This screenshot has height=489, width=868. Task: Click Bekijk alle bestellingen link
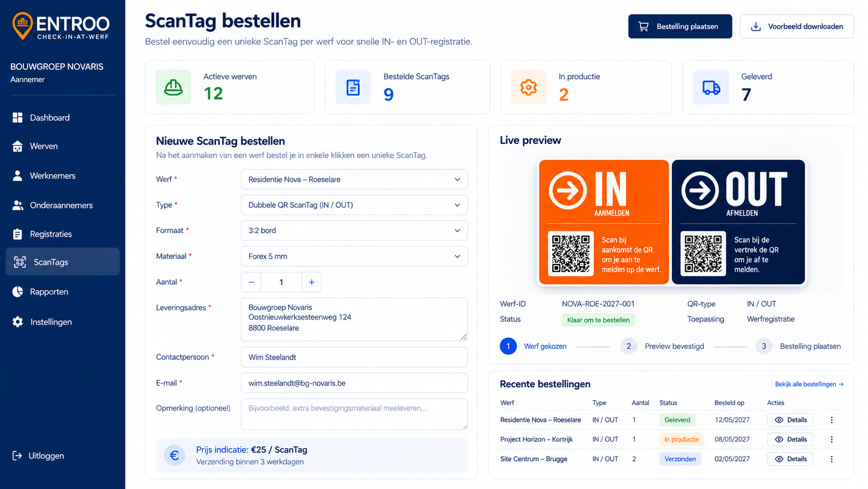809,384
